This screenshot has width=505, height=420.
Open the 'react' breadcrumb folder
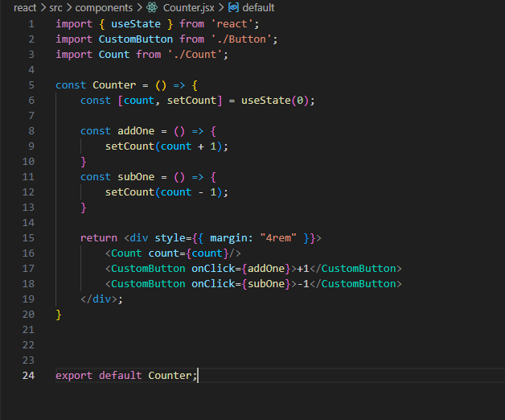[25, 8]
